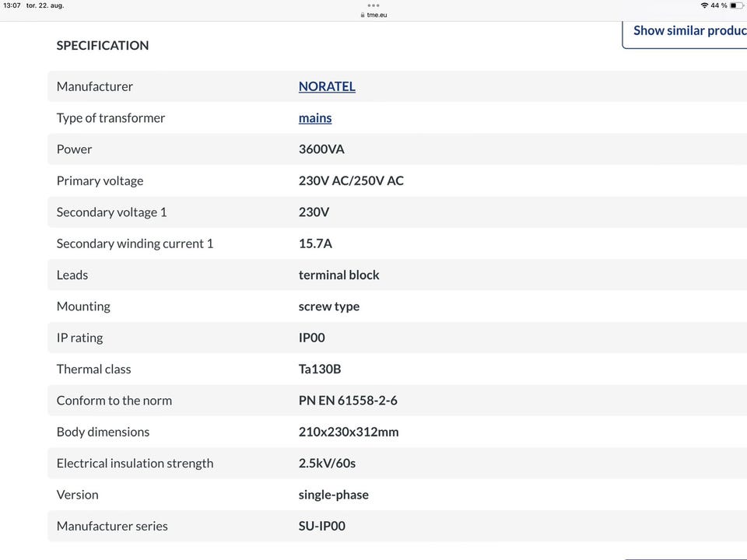Tap the battery icon in status bar
Image resolution: width=747 pixels, height=560 pixels.
coord(738,5)
